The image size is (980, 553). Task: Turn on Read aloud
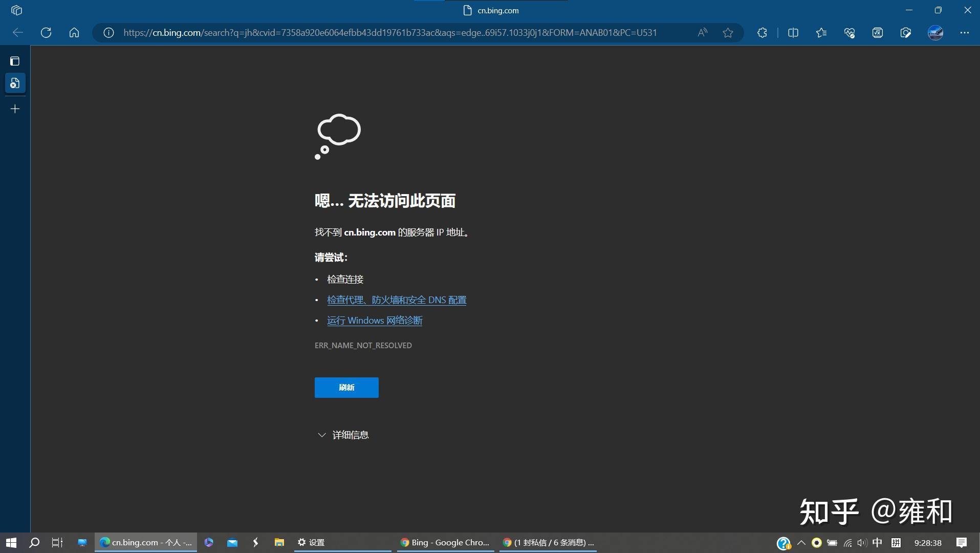703,33
